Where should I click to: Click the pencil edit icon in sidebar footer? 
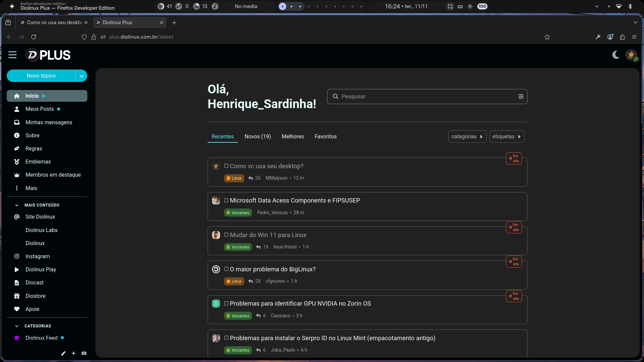click(63, 353)
